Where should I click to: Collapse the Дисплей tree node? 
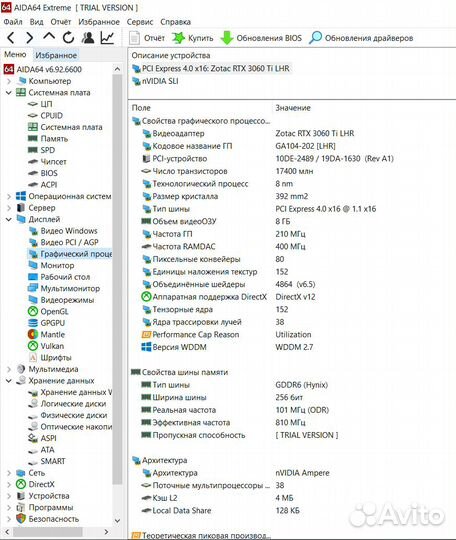click(9, 219)
